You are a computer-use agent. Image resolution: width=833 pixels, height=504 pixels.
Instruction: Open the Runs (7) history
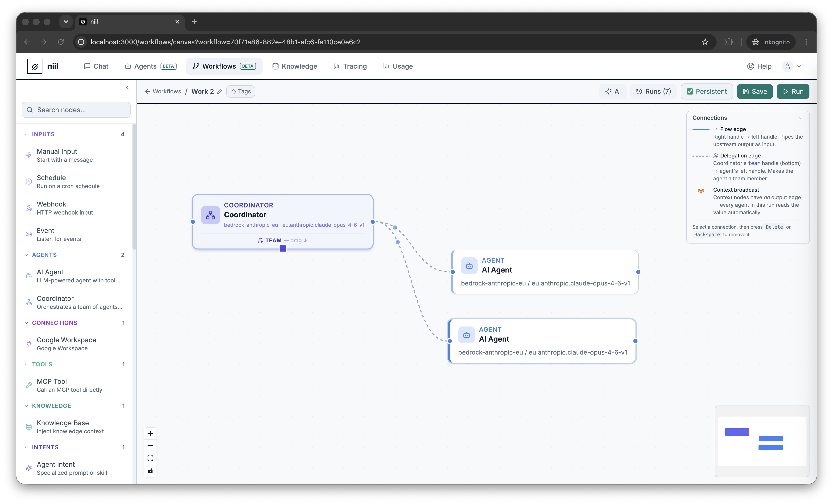pos(653,92)
